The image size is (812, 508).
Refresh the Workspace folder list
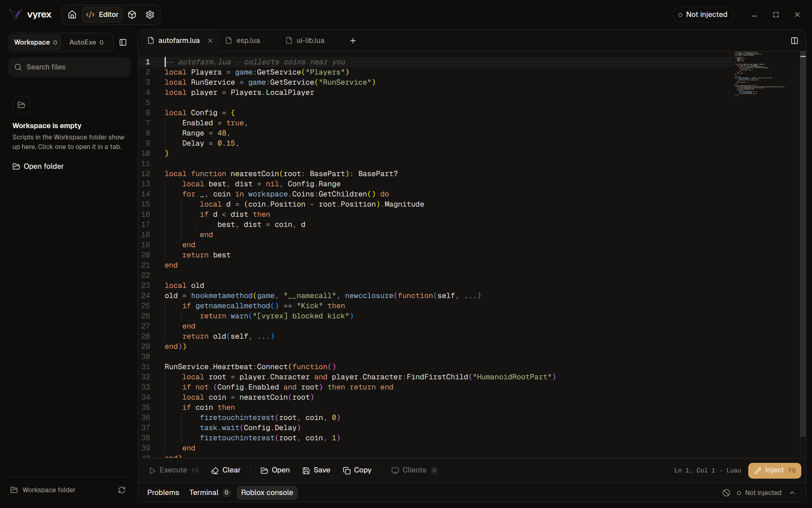(x=122, y=490)
